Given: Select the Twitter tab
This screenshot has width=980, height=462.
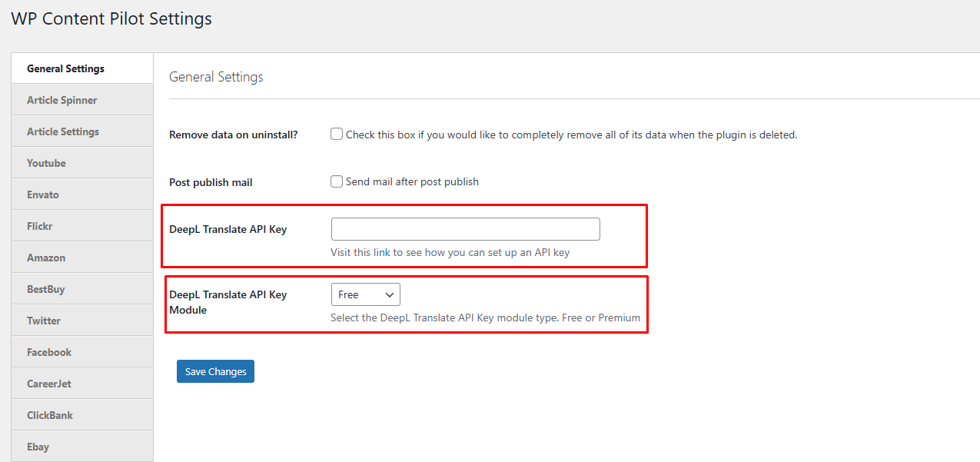Looking at the screenshot, I should [x=82, y=321].
